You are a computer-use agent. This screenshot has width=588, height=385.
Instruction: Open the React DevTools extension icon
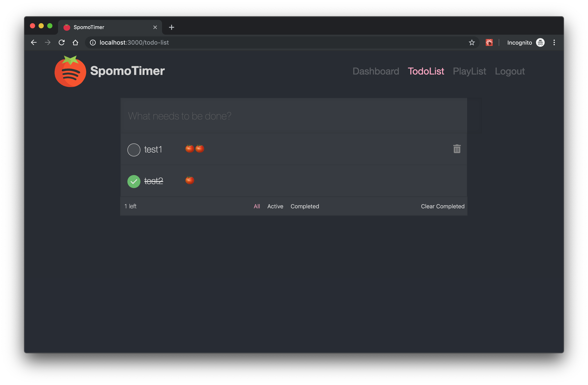(x=489, y=42)
